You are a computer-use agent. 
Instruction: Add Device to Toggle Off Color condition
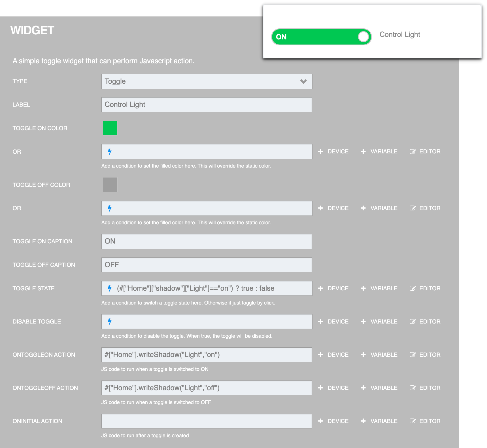(333, 208)
